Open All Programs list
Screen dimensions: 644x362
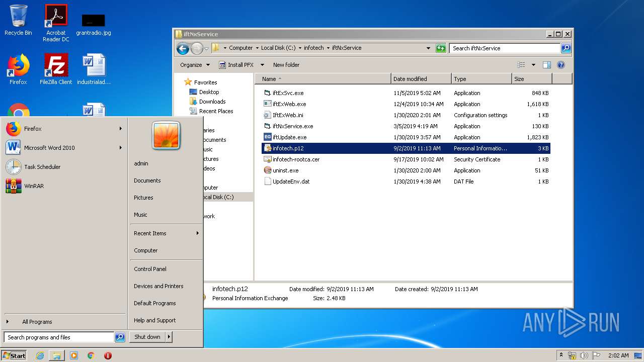coord(64,322)
